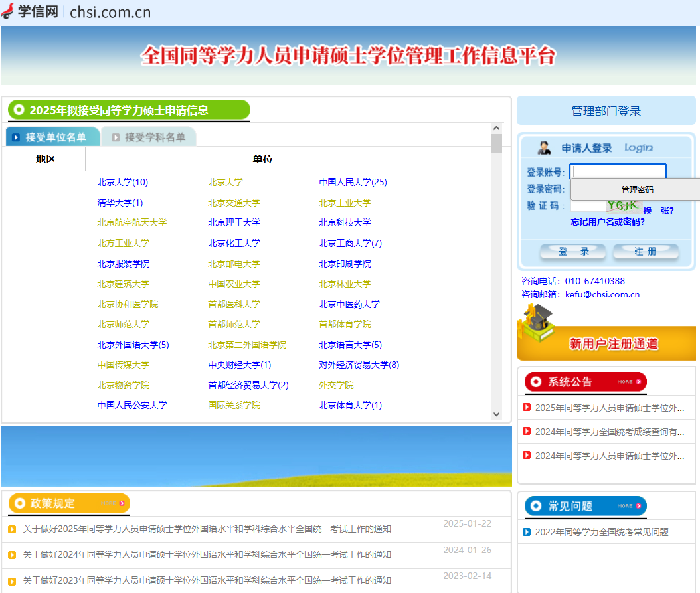
Task: Click the 学信网 bird logo
Action: tap(7, 11)
